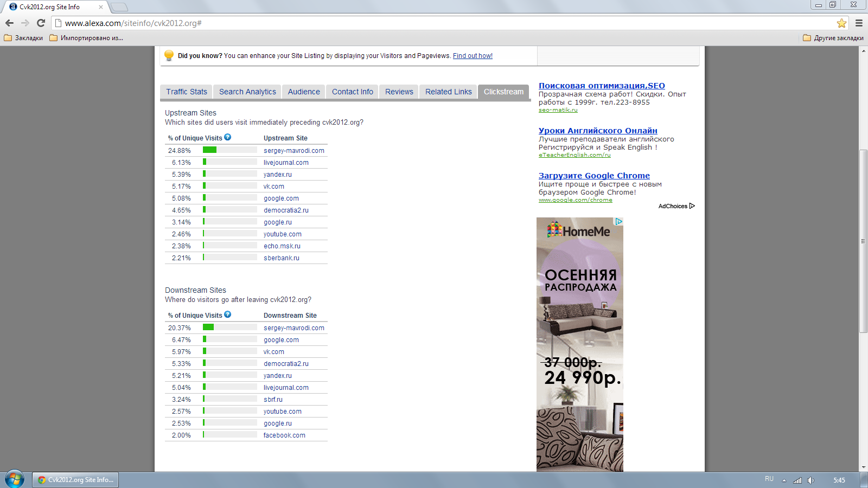This screenshot has height=488, width=868.
Task: Bookmark page with the star icon
Action: tap(841, 23)
